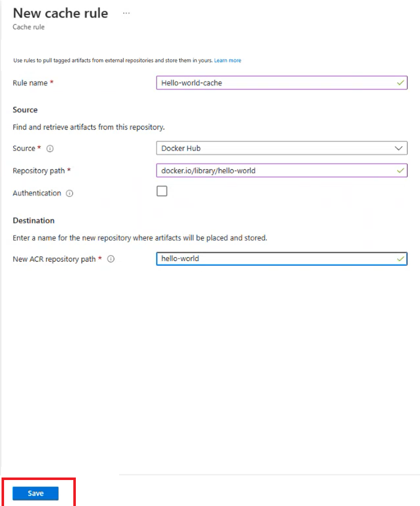This screenshot has width=420, height=506.
Task: Click the Rule name validation checkmark
Action: point(401,82)
